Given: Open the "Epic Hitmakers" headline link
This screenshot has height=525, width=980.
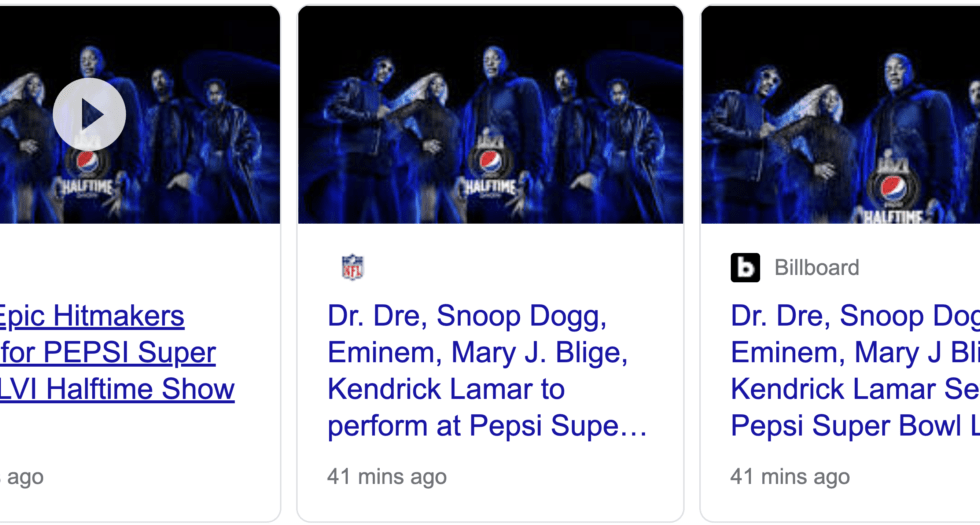Looking at the screenshot, I should 92,316.
